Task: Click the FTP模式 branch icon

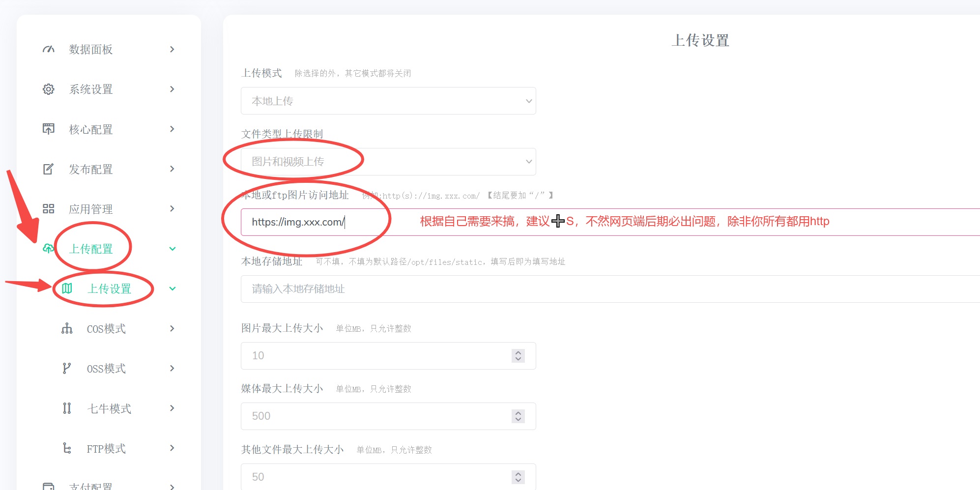Action: tap(67, 448)
